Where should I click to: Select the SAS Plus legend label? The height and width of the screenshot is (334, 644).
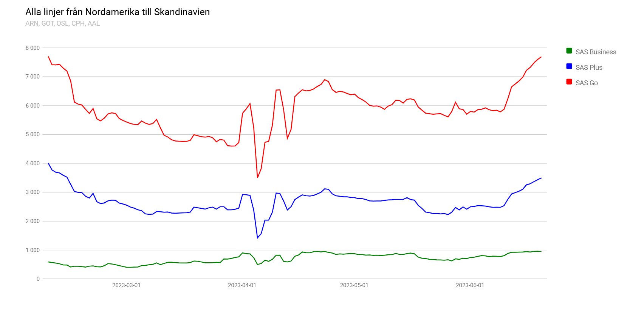589,68
